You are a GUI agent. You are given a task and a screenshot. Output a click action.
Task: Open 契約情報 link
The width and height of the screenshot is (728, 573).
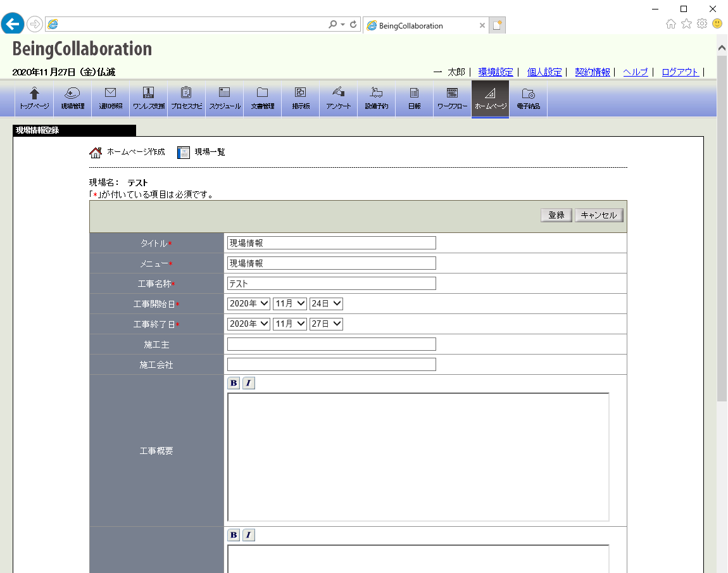pos(593,72)
